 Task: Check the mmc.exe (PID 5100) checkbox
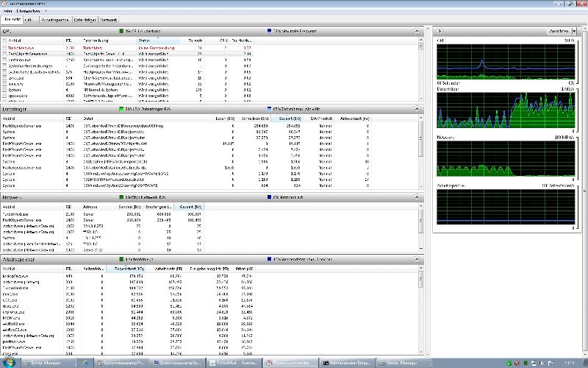click(x=4, y=84)
